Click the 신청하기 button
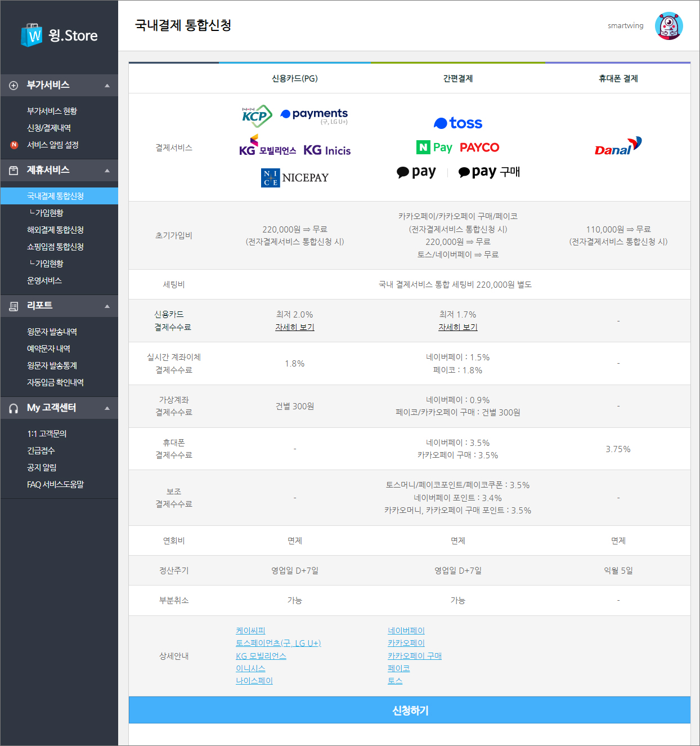Screen dimensions: 700x746 tap(410, 711)
